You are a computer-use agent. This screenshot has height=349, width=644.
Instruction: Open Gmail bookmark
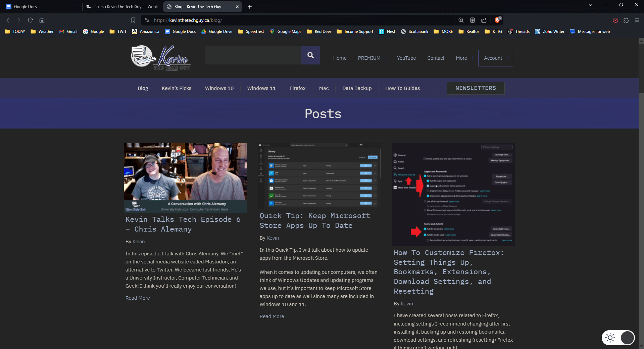click(x=68, y=32)
